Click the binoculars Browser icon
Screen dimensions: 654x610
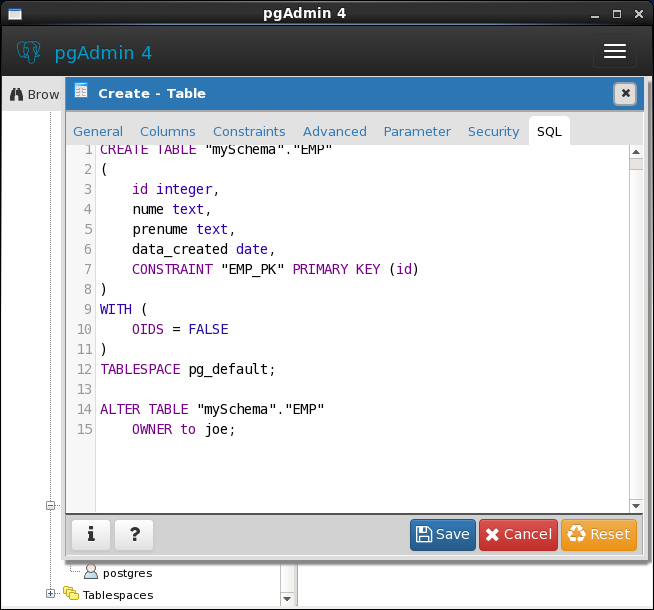pos(16,95)
